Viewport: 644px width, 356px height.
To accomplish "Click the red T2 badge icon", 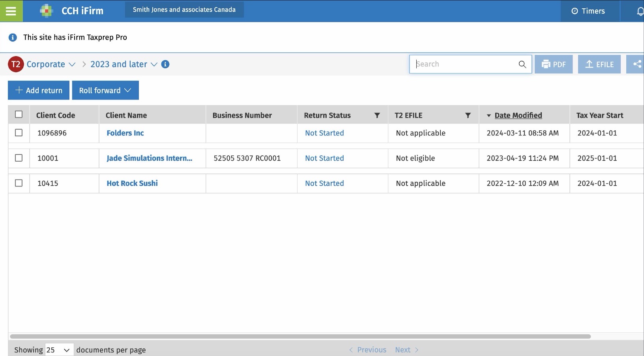I will click(16, 64).
